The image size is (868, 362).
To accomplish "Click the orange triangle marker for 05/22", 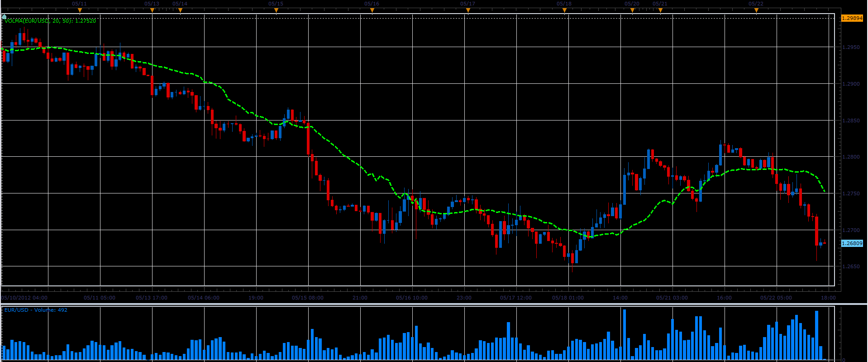I will (756, 10).
